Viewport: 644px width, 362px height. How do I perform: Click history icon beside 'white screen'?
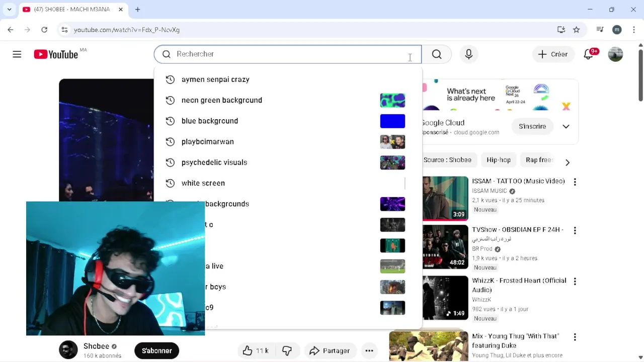(170, 183)
